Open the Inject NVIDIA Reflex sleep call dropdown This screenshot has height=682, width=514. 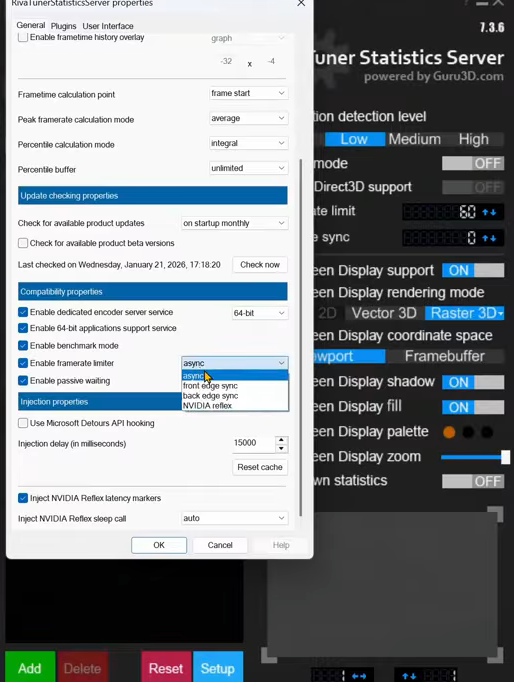click(234, 518)
